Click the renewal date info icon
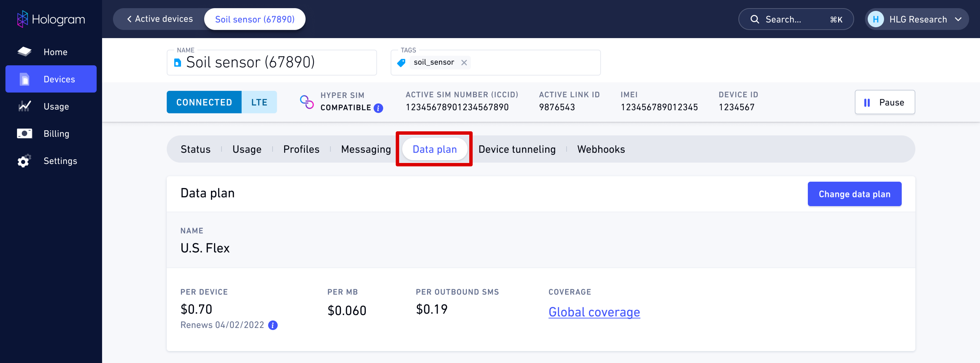The width and height of the screenshot is (980, 363). tap(273, 325)
